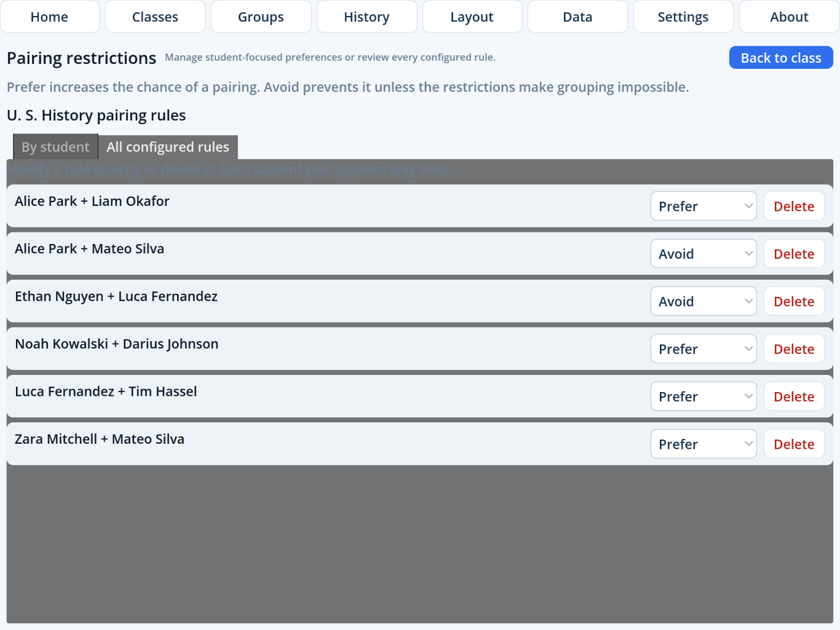This screenshot has height=630, width=840.
Task: Go to the Classes section
Action: [x=156, y=17]
